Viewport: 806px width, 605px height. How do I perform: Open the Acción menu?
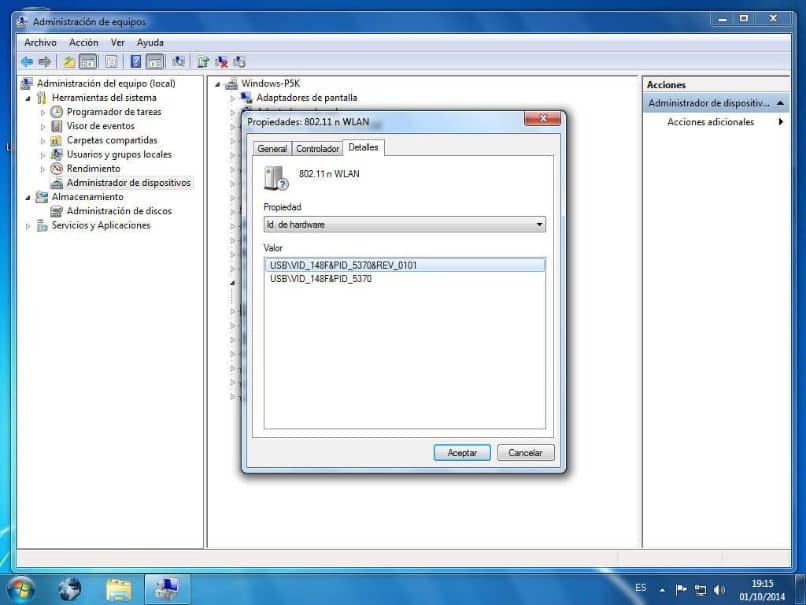[x=83, y=43]
